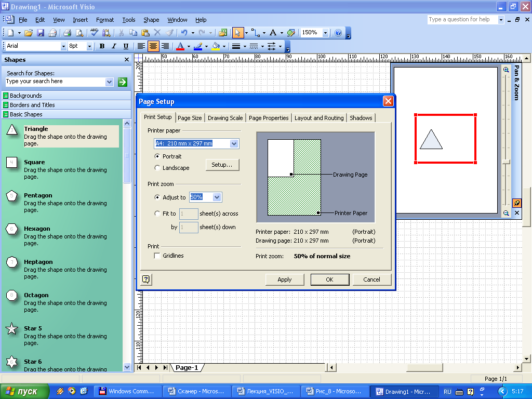Open the Search for Shapes dropdown arrow
Screen dimensions: 532x399
point(109,82)
